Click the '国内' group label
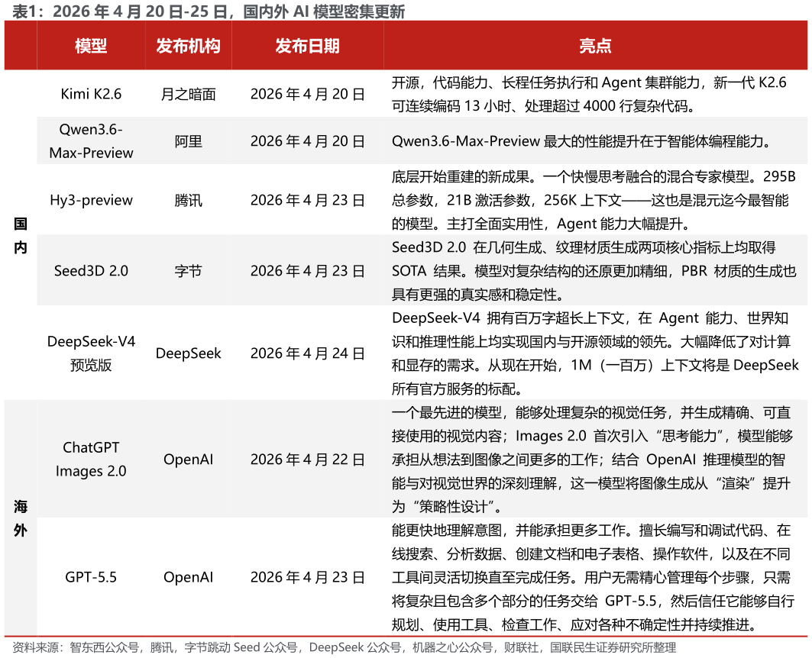Viewport: 812px width, 658px height. tap(20, 235)
